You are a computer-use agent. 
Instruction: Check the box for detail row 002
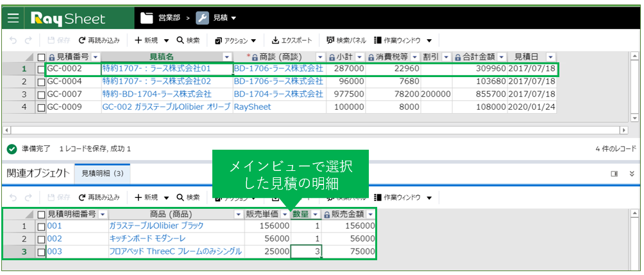[41, 239]
